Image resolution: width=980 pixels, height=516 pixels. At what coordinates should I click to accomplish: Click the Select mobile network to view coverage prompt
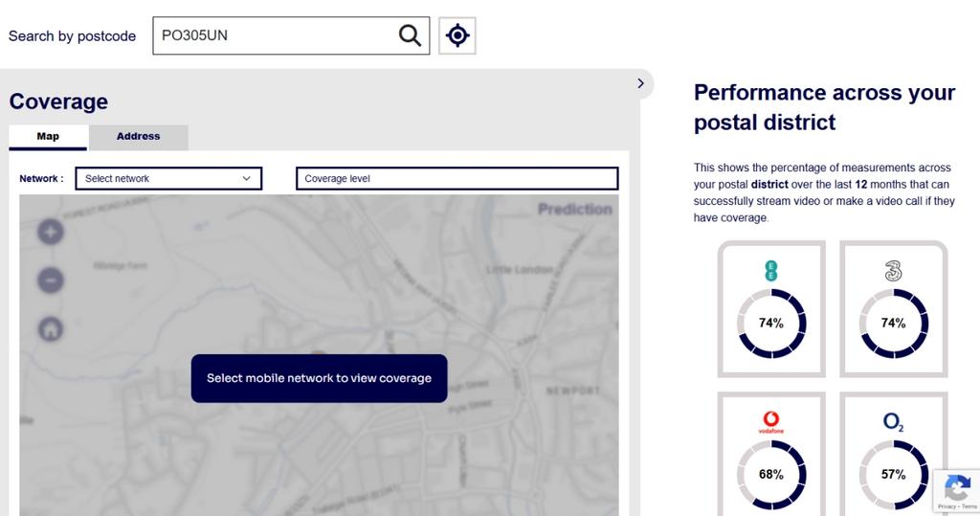(x=320, y=378)
